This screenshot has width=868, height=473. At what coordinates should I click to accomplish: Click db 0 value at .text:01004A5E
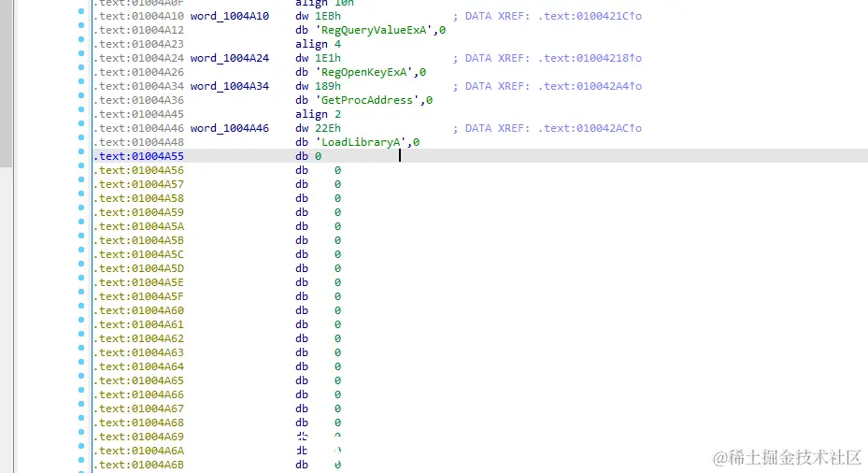click(337, 282)
